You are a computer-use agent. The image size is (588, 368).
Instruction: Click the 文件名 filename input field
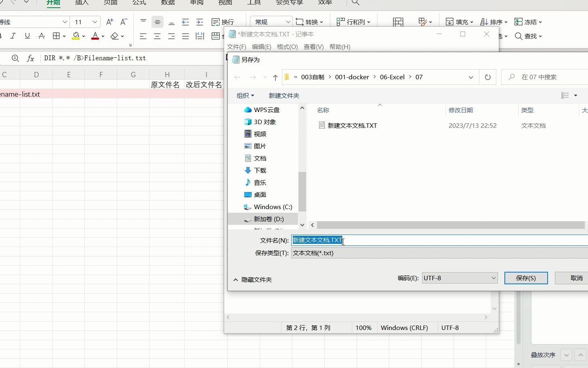click(439, 240)
